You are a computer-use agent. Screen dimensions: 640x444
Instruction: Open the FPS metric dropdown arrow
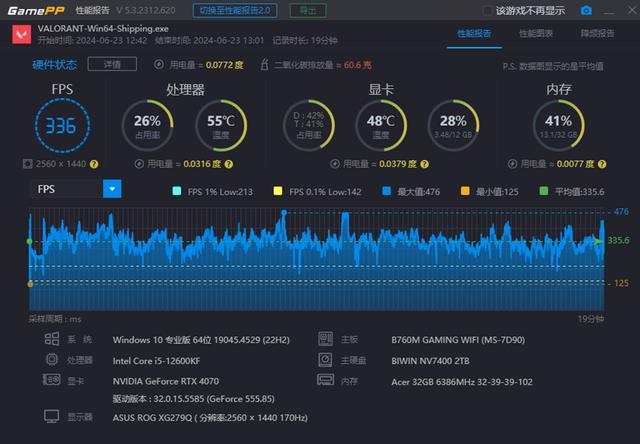click(x=112, y=189)
